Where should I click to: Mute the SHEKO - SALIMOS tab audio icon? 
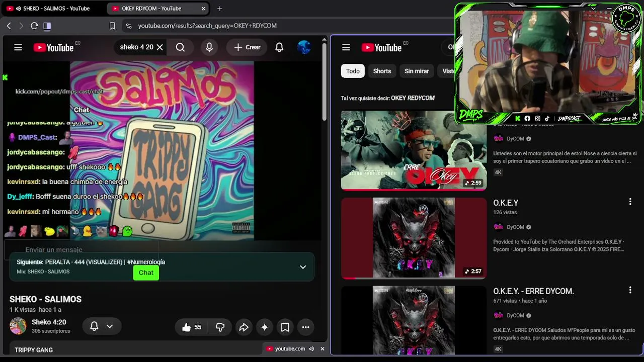point(19,9)
